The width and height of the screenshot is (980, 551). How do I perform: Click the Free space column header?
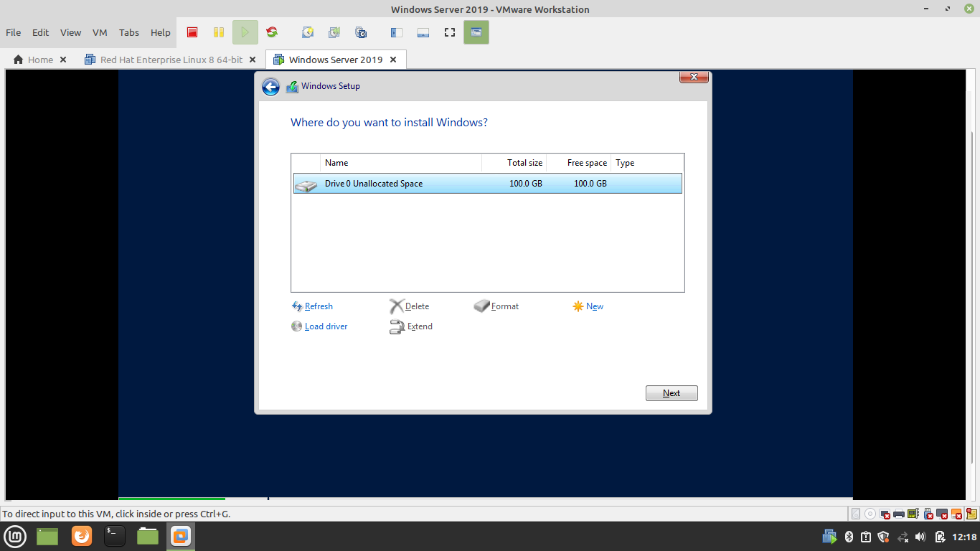pyautogui.click(x=578, y=163)
